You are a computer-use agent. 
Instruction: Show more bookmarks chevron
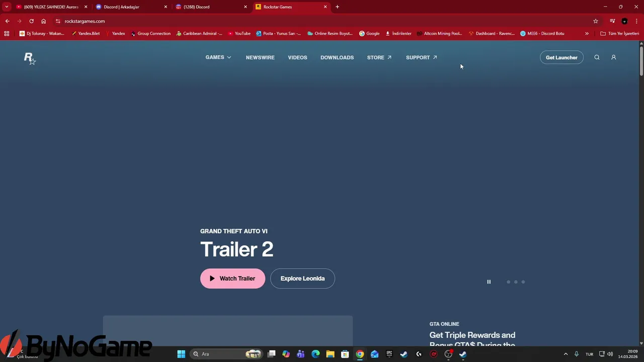tap(587, 34)
